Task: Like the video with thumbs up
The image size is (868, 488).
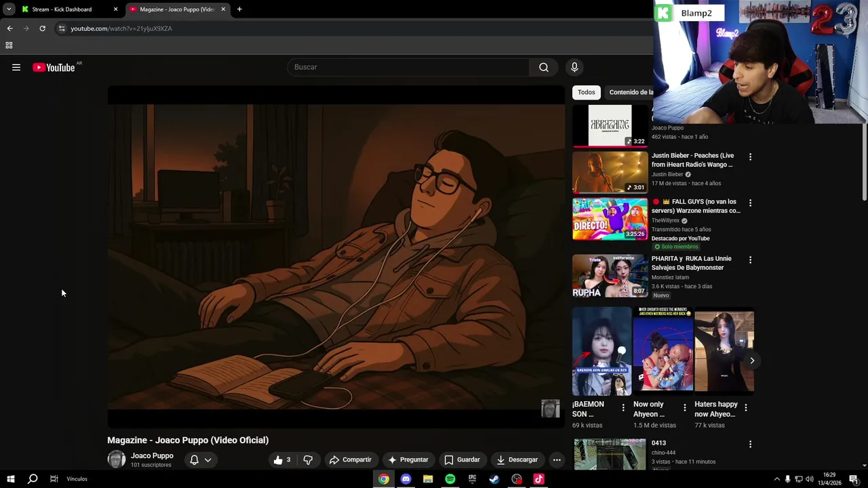Action: 282,460
